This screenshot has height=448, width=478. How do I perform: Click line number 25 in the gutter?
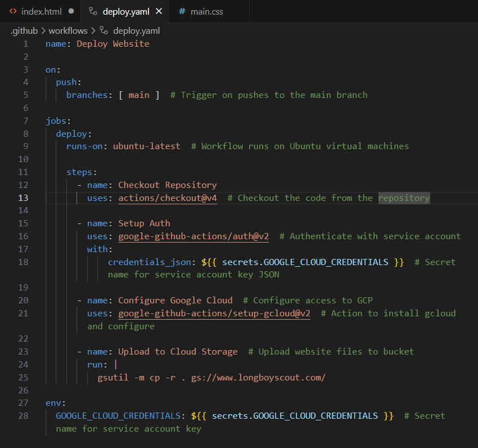tap(23, 378)
